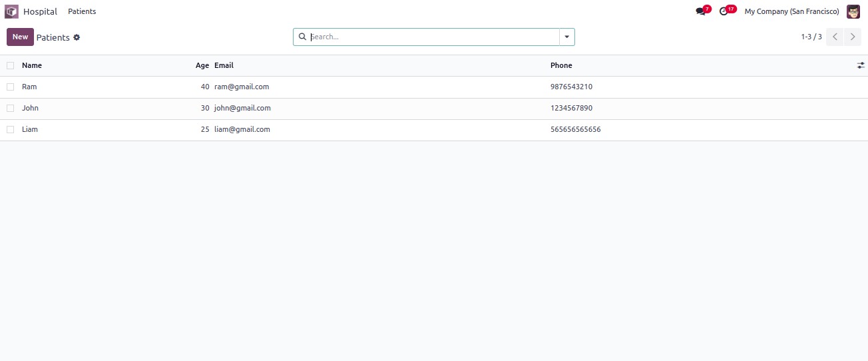Screen dimensions: 868x361
Task: Click phone number 565656565656
Action: 576,129
